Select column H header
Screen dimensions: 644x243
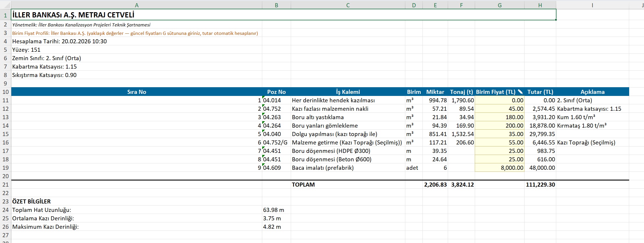[x=540, y=5]
